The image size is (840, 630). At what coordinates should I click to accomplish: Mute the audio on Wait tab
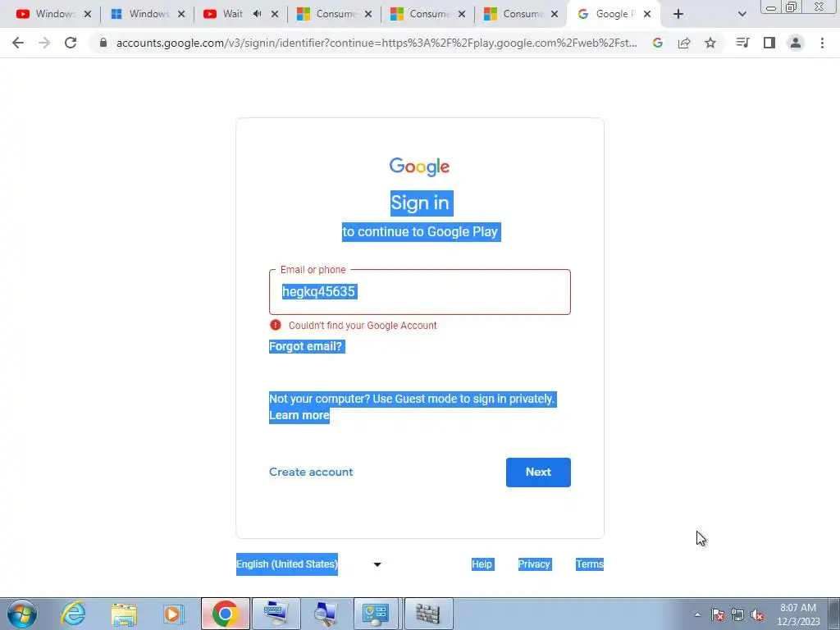[x=258, y=14]
